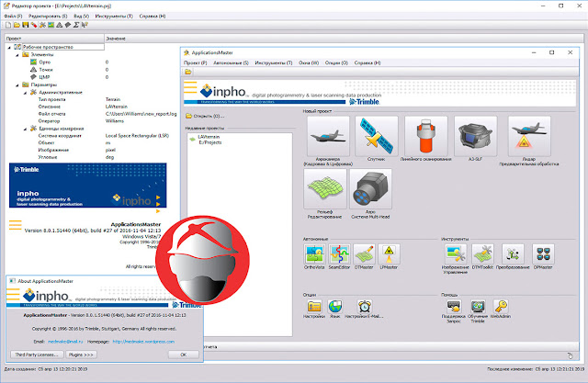Viewport: 588px width, 383px height.
Task: Open the DPMaster tool
Action: pos(543,253)
